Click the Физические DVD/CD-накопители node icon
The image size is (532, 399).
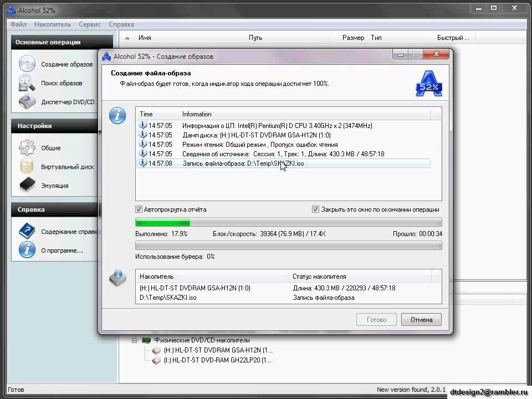click(x=146, y=340)
